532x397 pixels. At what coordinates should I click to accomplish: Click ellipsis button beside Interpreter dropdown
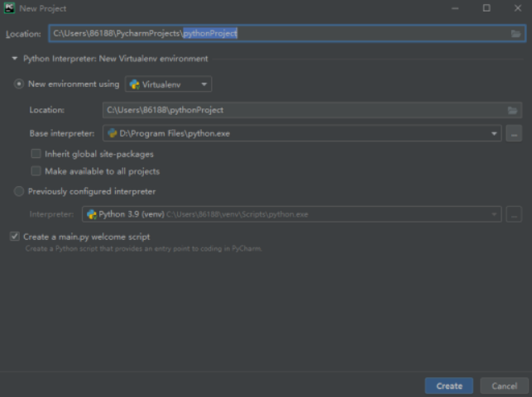tap(514, 214)
